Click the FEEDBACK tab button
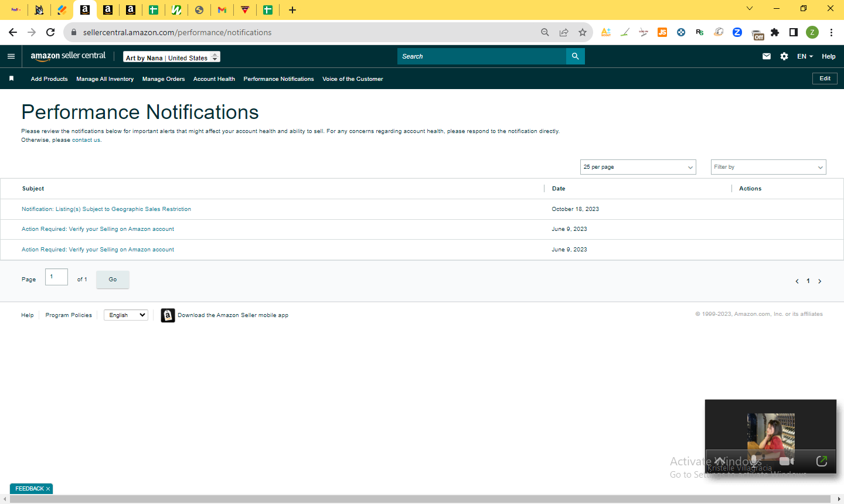 tap(29, 489)
